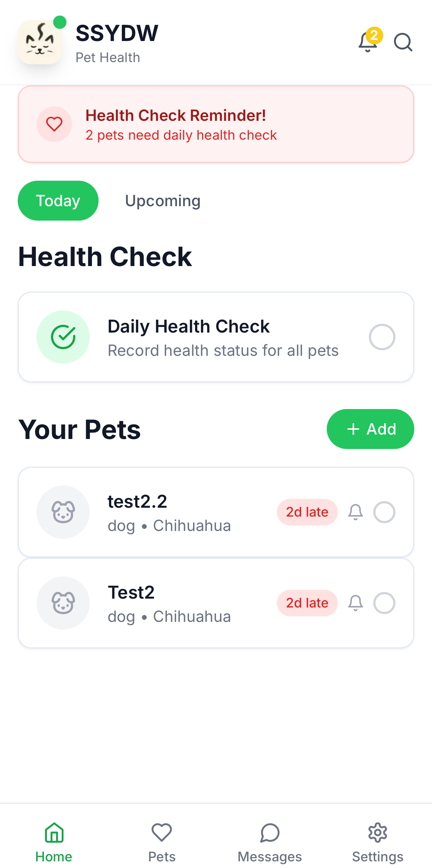Tap bell icon for Test2
Viewport: 432px width, 868px height.
pos(356,603)
